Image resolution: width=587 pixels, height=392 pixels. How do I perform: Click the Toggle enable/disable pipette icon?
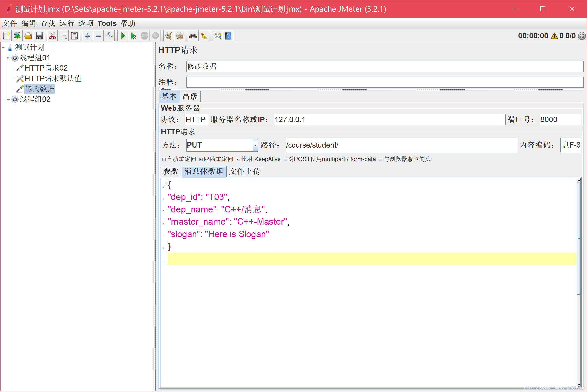tap(109, 36)
